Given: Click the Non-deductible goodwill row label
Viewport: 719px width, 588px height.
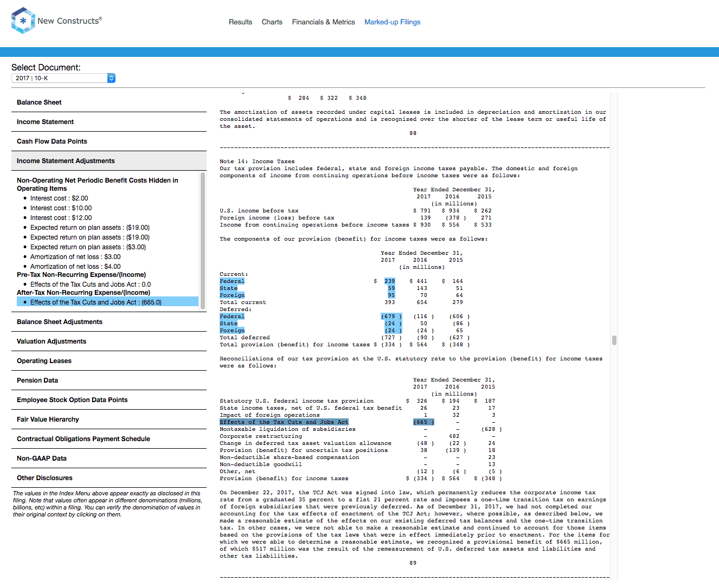Looking at the screenshot, I should click(261, 464).
